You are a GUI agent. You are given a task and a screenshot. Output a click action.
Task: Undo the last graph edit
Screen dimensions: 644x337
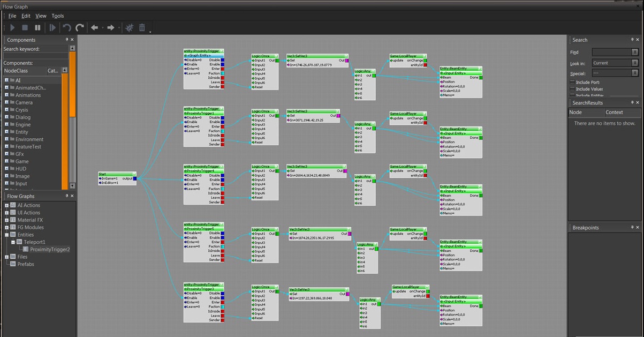coord(67,27)
